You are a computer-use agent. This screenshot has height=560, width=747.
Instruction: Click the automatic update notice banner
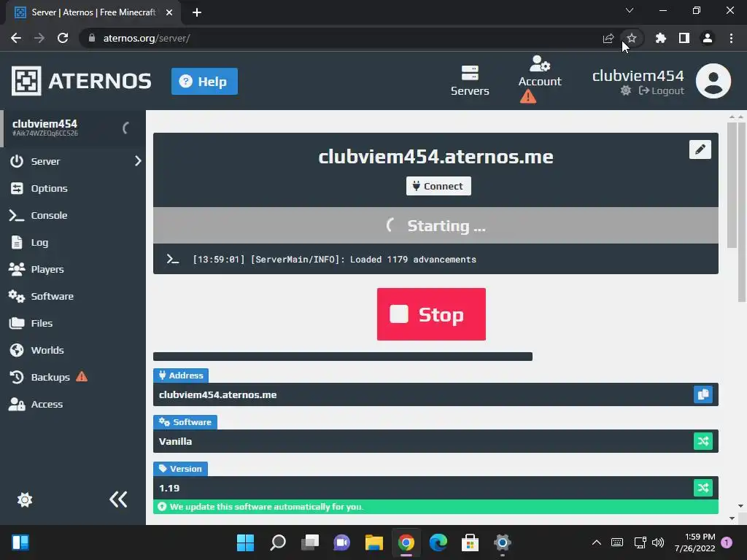(436, 507)
